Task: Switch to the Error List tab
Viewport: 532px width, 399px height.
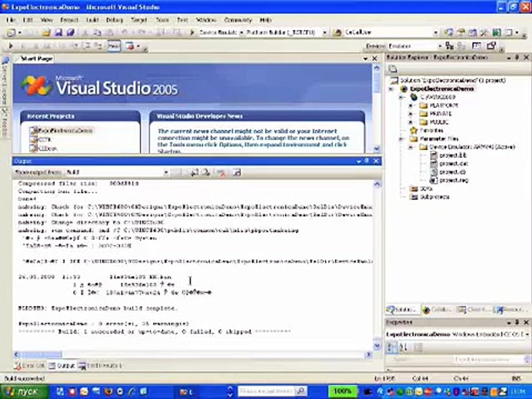Action: click(x=30, y=366)
